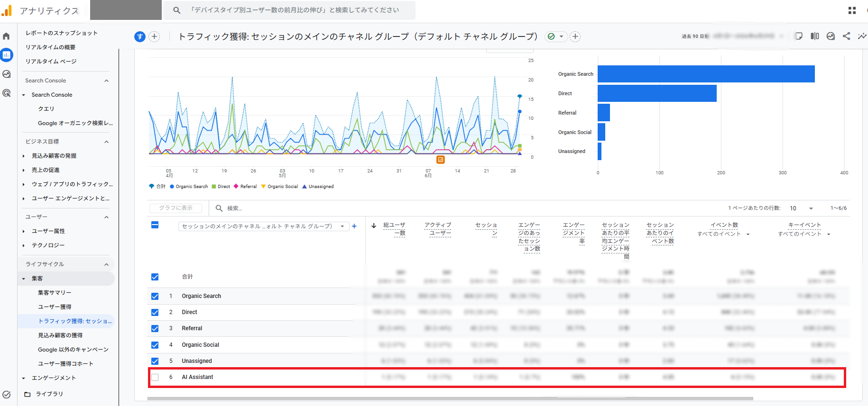Uncheck the Organic Search row checkbox
The height and width of the screenshot is (406, 868).
[155, 296]
